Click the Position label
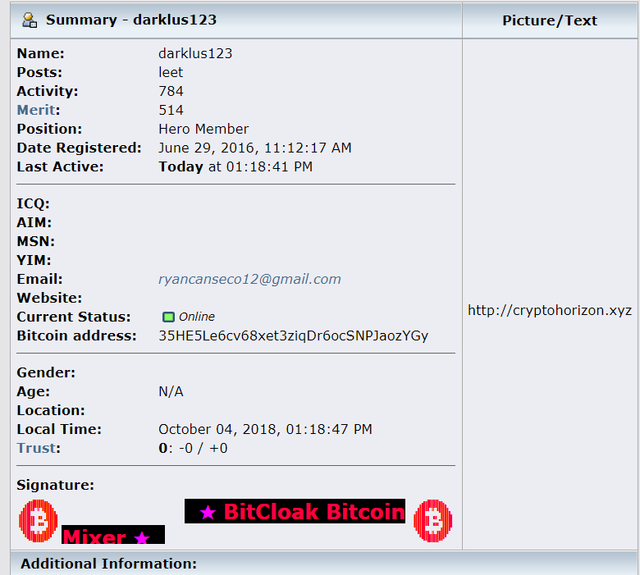The height and width of the screenshot is (575, 640). [x=49, y=129]
